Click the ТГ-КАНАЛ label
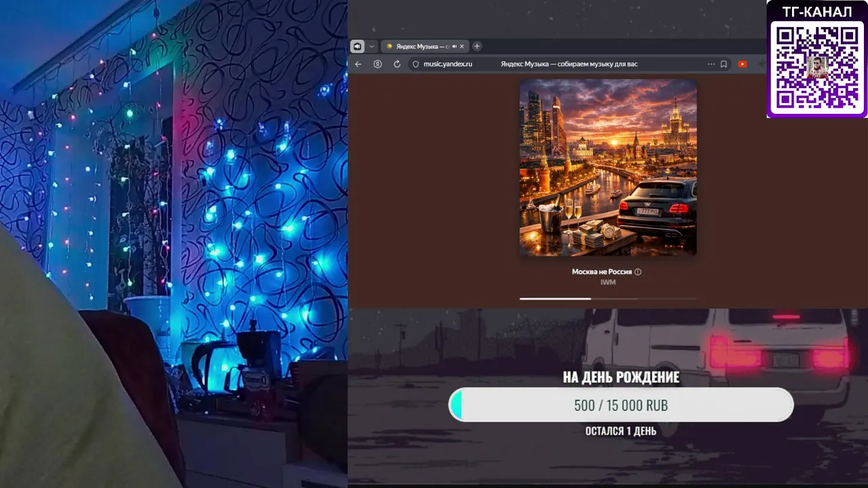 [817, 12]
